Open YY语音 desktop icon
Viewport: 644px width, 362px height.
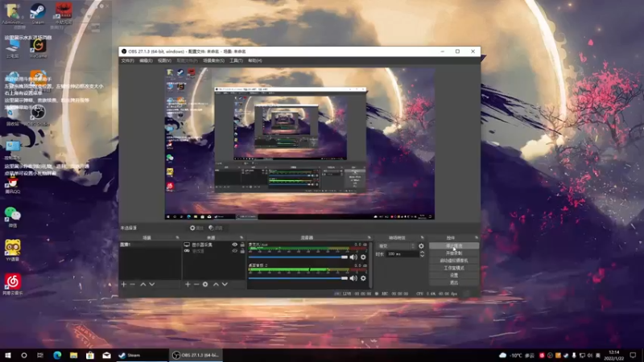(x=13, y=250)
